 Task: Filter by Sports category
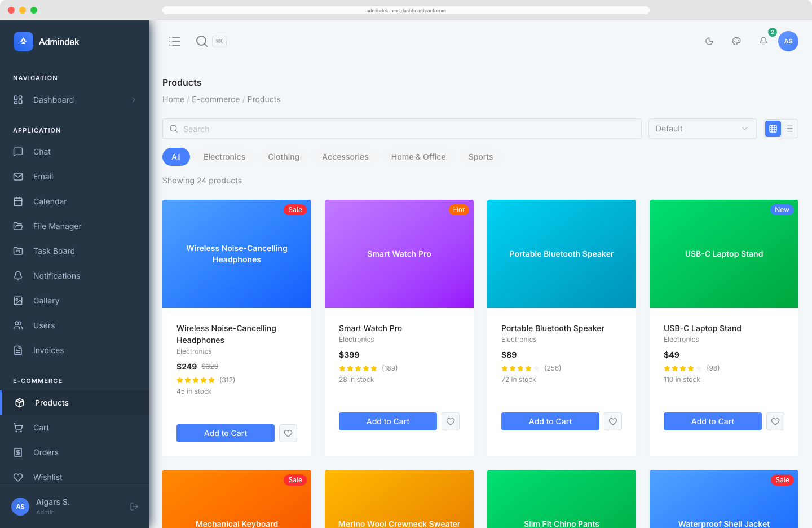(x=480, y=157)
